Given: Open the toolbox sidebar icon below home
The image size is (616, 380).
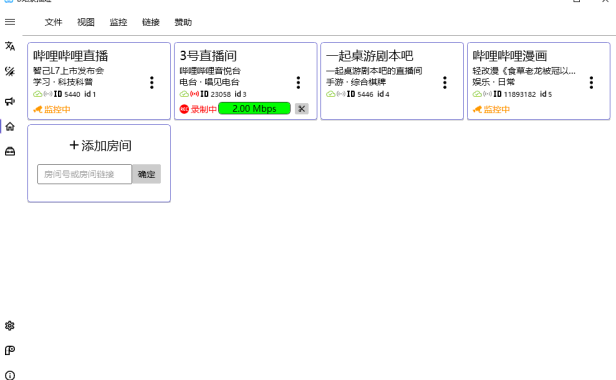Looking at the screenshot, I should [10, 151].
